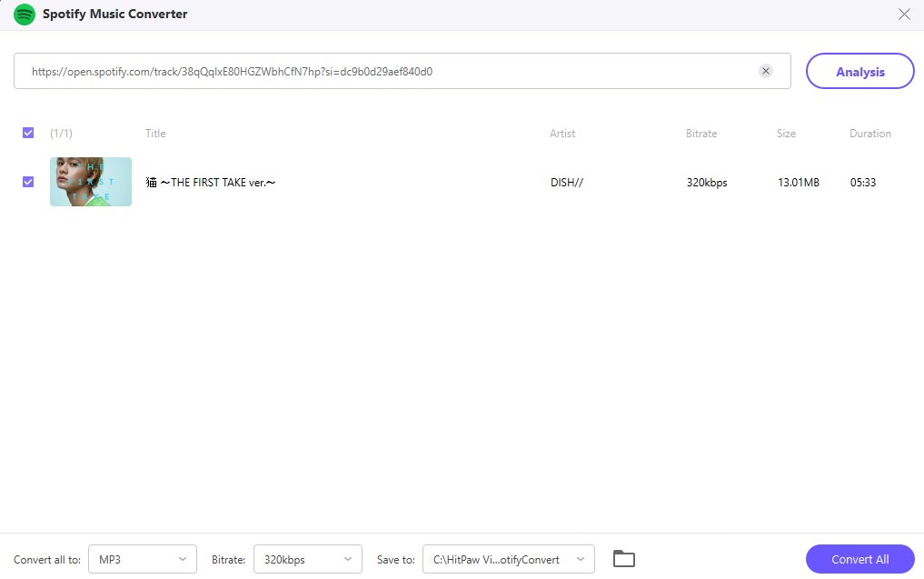Open the Bitrate 320kbps dropdown
The image size is (924, 579).
[x=308, y=559]
